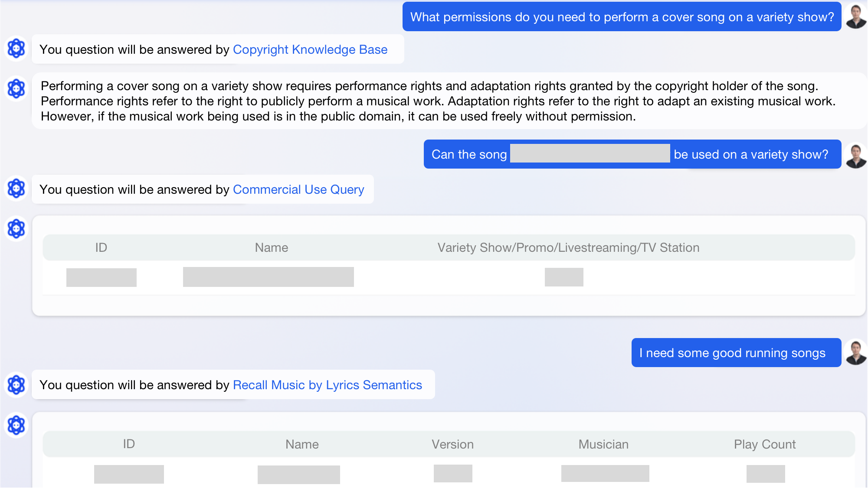The height and width of the screenshot is (488, 868).
Task: Open the Recall Music by Lyrics Semantics link
Action: coord(328,385)
